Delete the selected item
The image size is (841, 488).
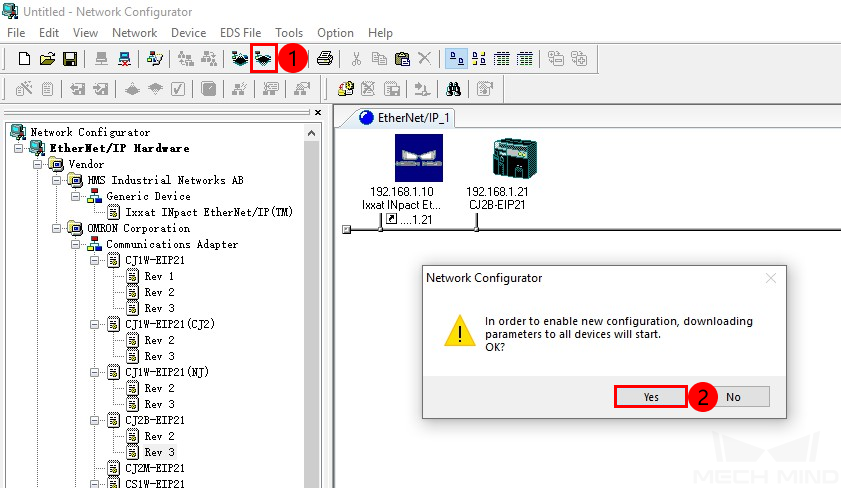pos(424,58)
